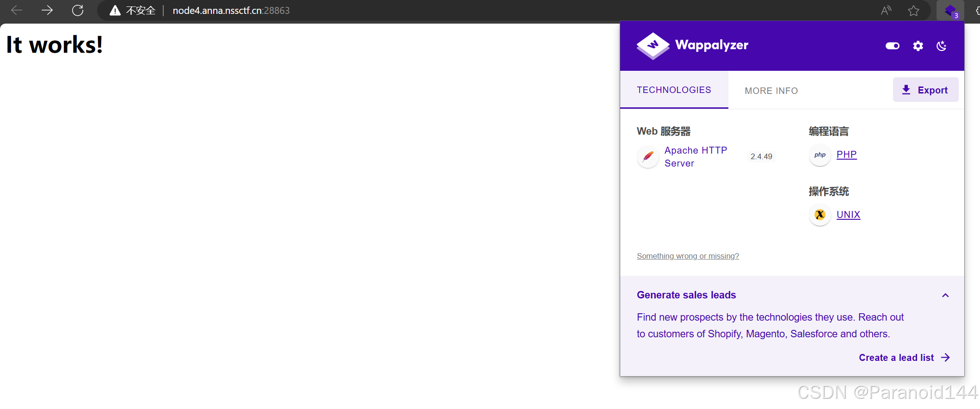Viewport: 980px width, 409px height.
Task: Open the UNIX technology link
Action: click(848, 215)
